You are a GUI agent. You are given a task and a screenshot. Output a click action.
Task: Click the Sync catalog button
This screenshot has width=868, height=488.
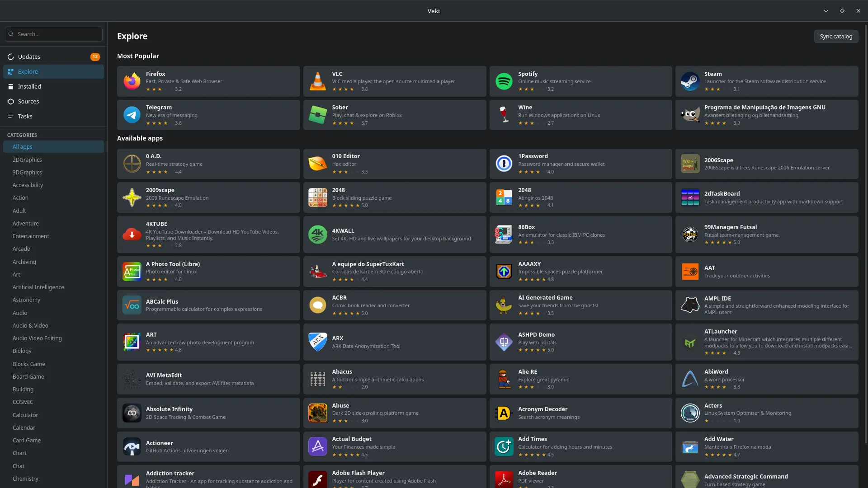[836, 36]
